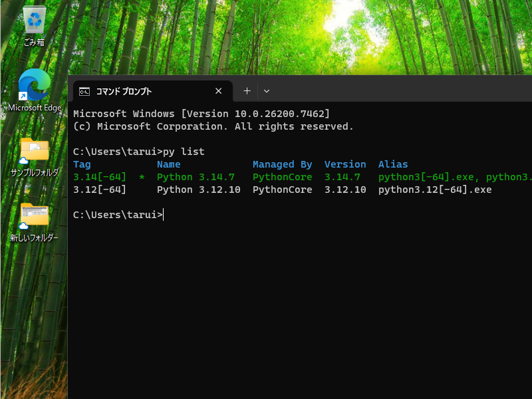The image size is (532, 399).
Task: Switch to the コマンド プロンプト tab
Action: coord(153,91)
